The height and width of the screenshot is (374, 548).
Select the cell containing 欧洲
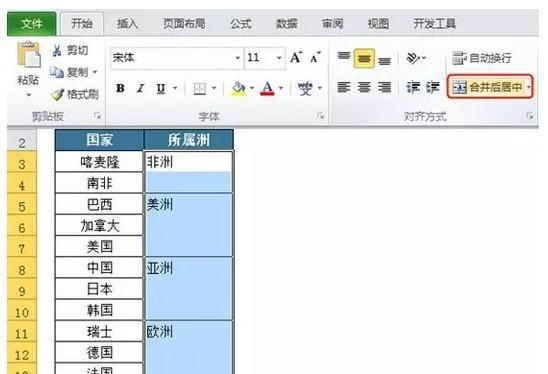pos(188,347)
